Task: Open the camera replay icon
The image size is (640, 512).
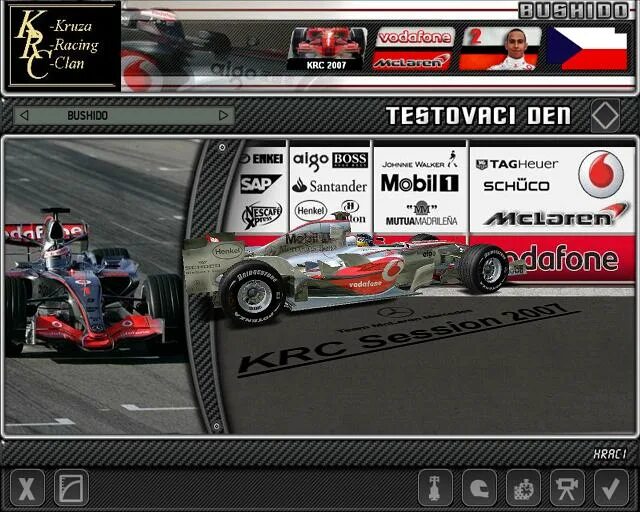Action: click(x=567, y=487)
